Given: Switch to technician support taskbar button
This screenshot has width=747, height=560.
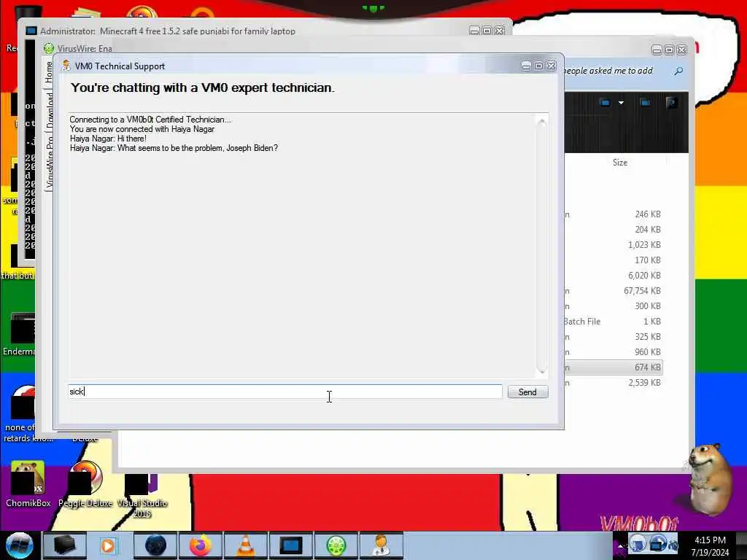Looking at the screenshot, I should pos(381,545).
